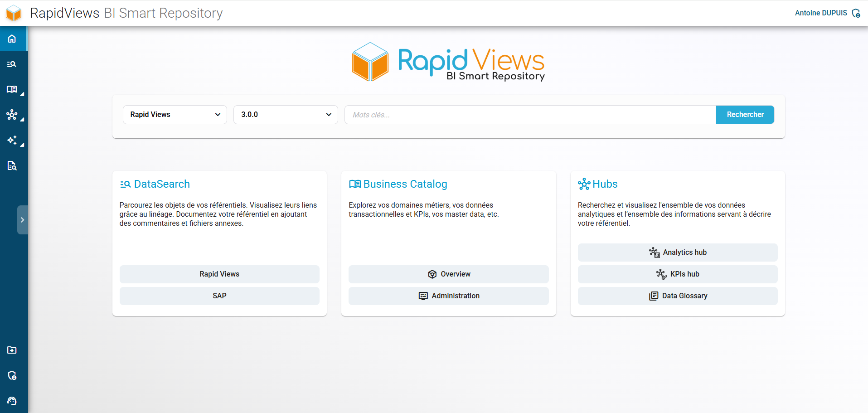The width and height of the screenshot is (868, 413).
Task: Open the Analytics hub button
Action: tap(678, 253)
